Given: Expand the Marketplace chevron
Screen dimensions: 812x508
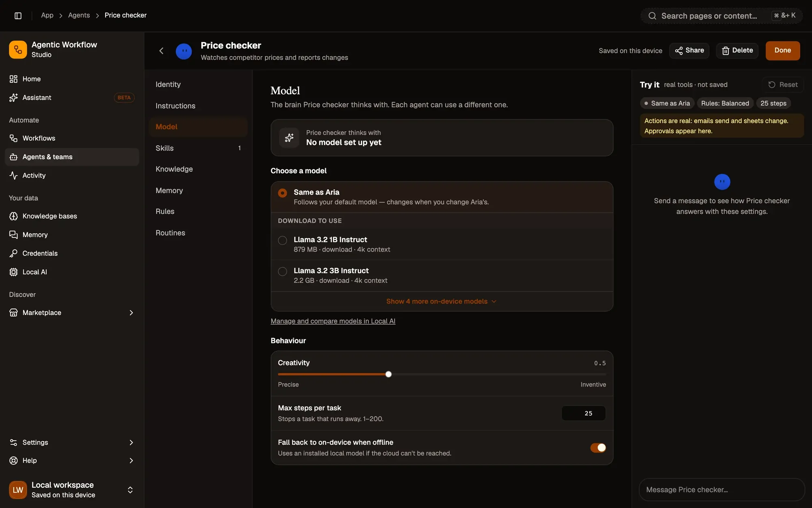Looking at the screenshot, I should (131, 313).
